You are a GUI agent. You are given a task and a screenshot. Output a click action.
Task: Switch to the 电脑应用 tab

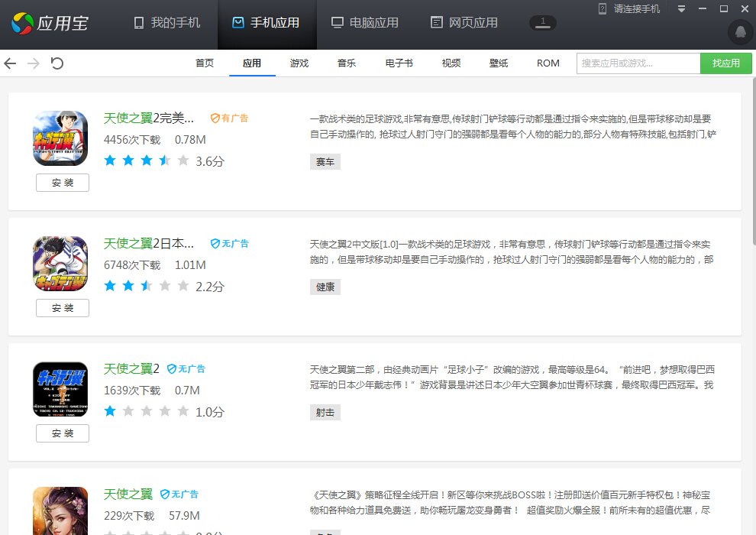364,23
